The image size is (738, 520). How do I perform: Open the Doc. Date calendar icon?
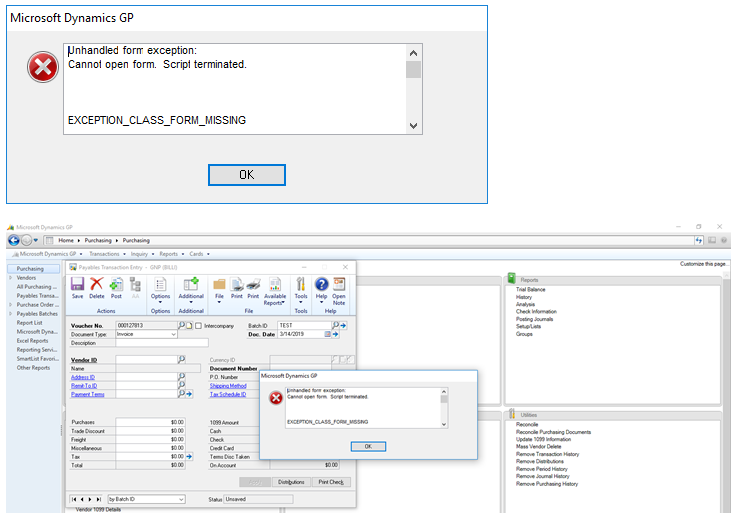[x=328, y=334]
